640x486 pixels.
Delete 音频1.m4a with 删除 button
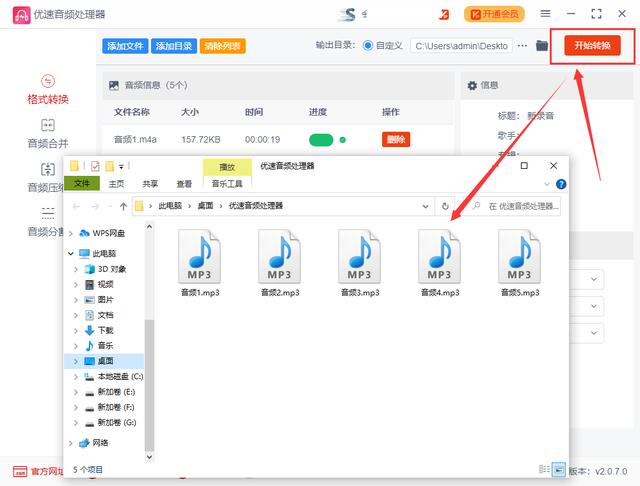tap(396, 140)
